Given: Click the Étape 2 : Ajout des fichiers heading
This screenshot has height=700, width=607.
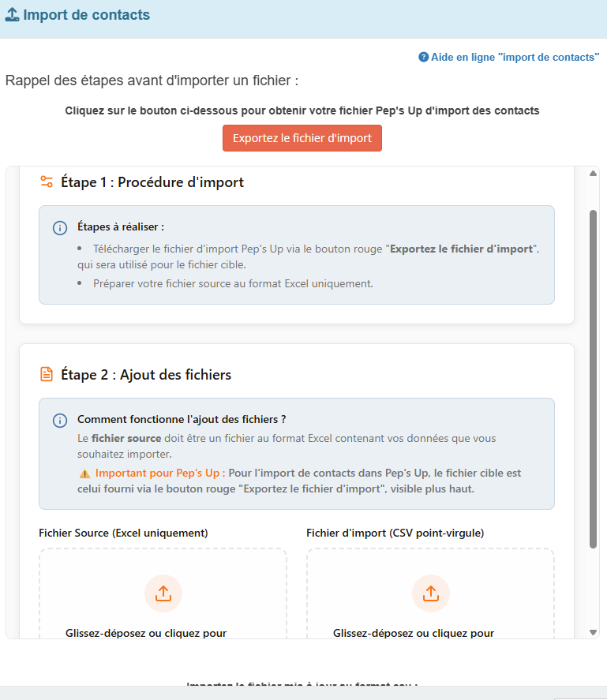Looking at the screenshot, I should click(146, 375).
